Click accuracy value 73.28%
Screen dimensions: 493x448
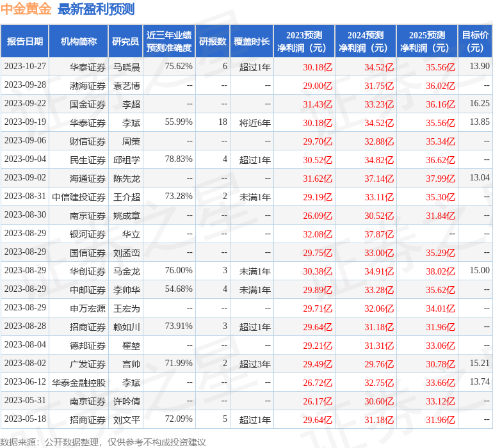[179, 196]
